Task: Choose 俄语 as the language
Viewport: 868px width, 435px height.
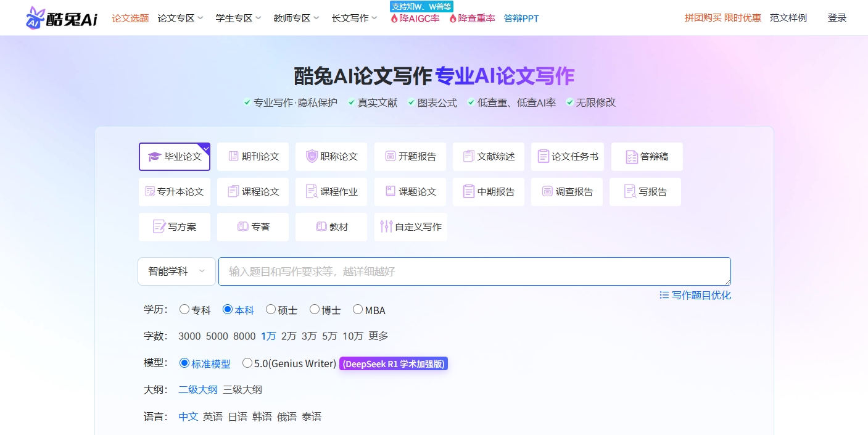Action: [287, 416]
